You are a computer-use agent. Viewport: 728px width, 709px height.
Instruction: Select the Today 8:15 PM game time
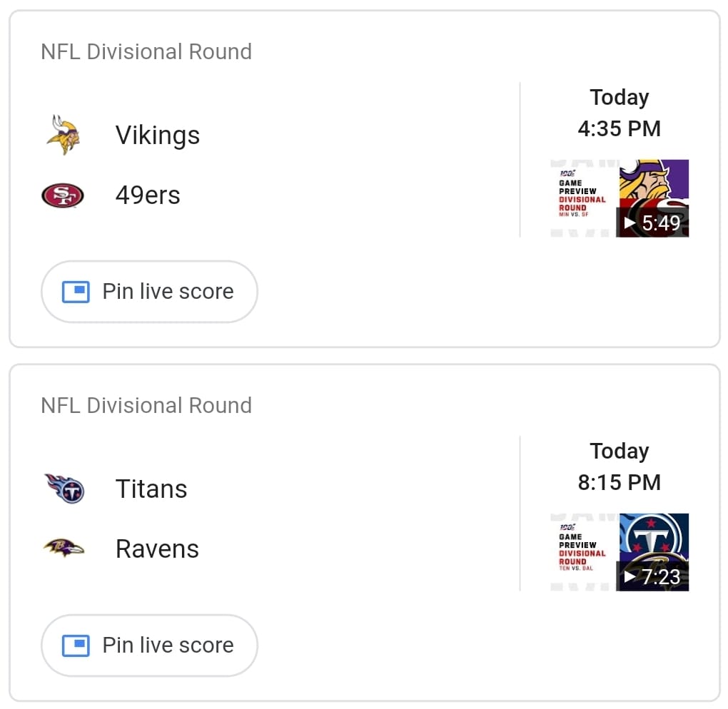620,466
